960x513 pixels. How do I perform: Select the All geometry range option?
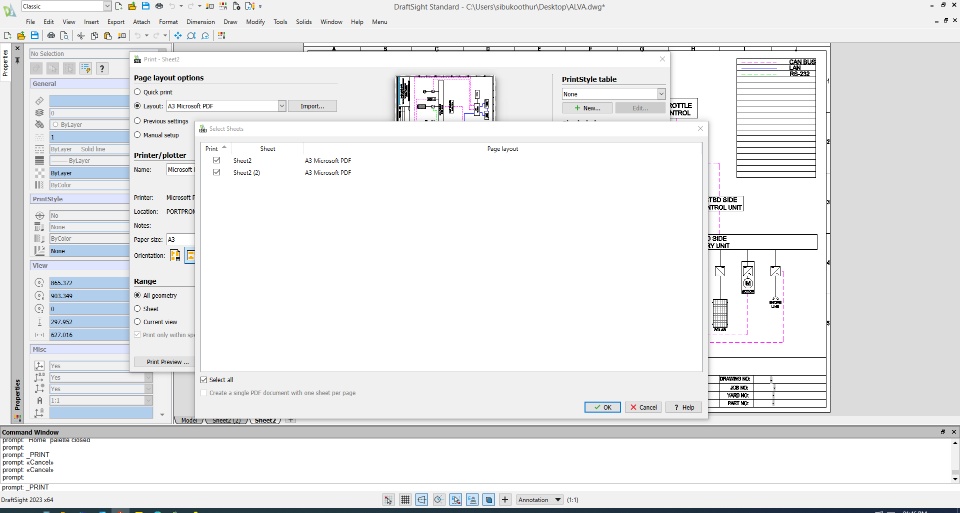137,295
